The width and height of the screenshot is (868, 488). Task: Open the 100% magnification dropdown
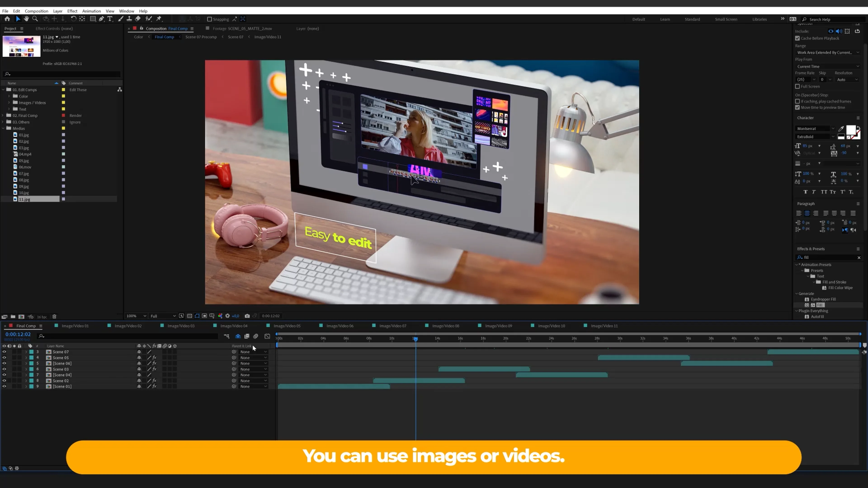pos(136,316)
